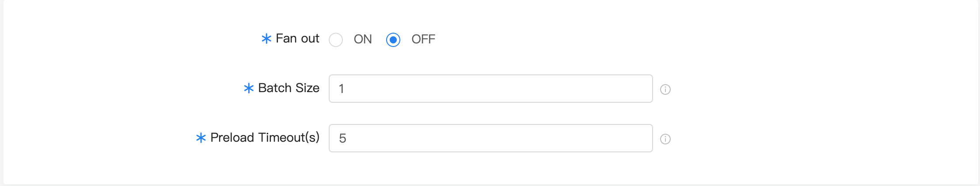Focus the Batch Size input field
980x186 pixels.
pyautogui.click(x=491, y=89)
